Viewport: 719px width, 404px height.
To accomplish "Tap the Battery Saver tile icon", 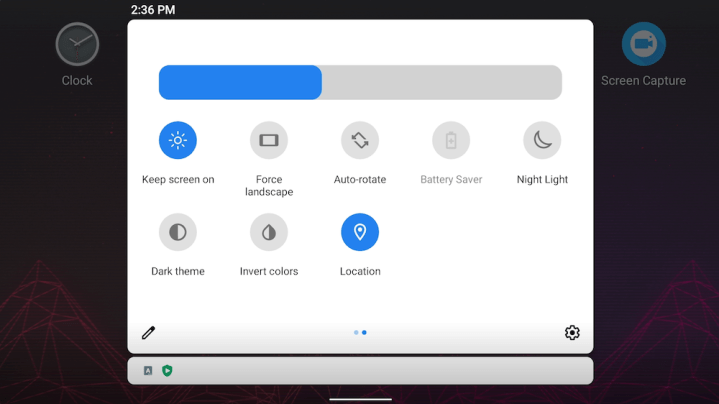I will point(451,141).
